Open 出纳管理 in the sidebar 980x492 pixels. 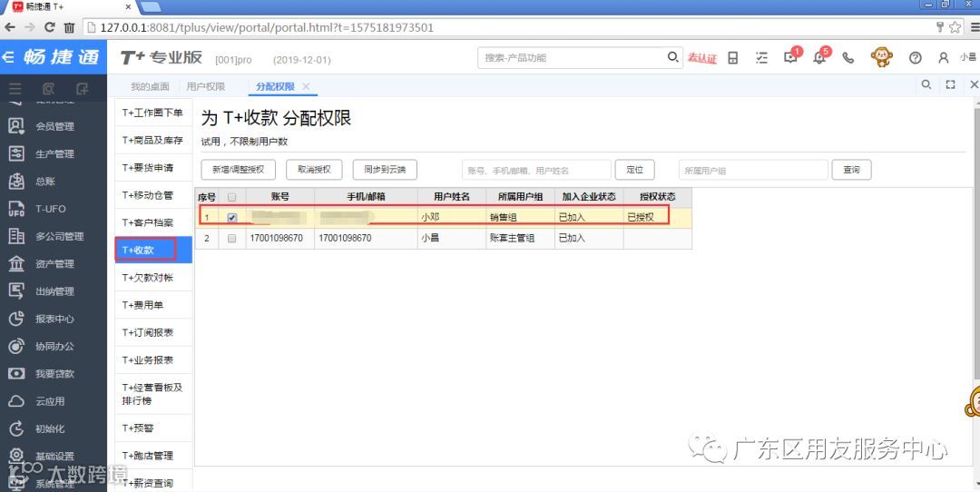54,291
